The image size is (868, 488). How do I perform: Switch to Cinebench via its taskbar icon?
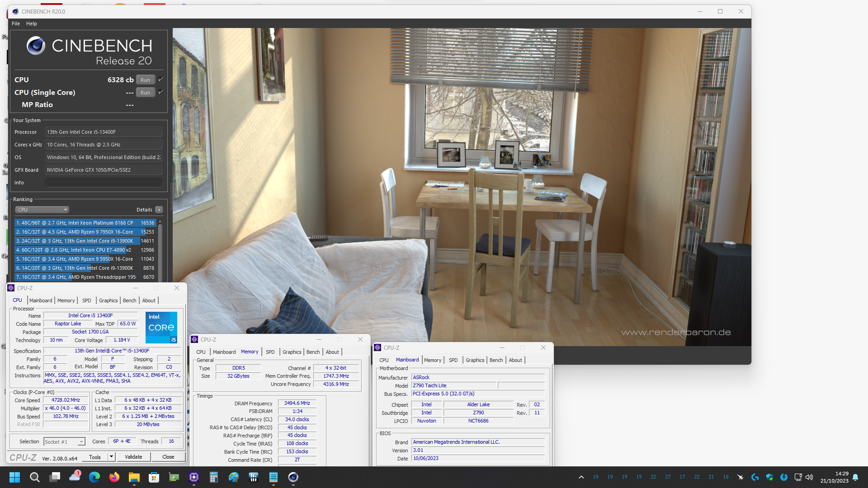tap(293, 477)
